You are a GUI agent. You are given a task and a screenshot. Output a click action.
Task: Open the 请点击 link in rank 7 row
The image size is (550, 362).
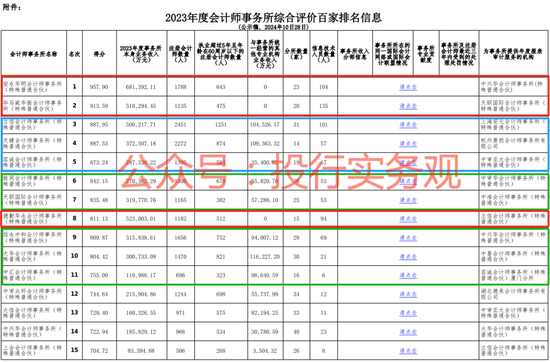(408, 200)
